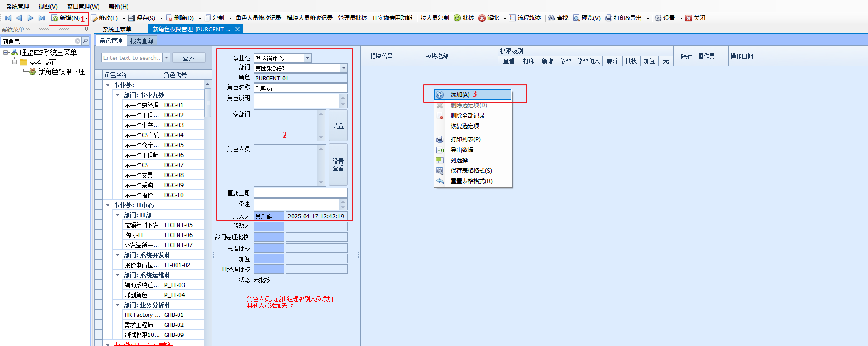Choose 删除全部记录 in the context menu
The image size is (868, 346).
click(473, 116)
